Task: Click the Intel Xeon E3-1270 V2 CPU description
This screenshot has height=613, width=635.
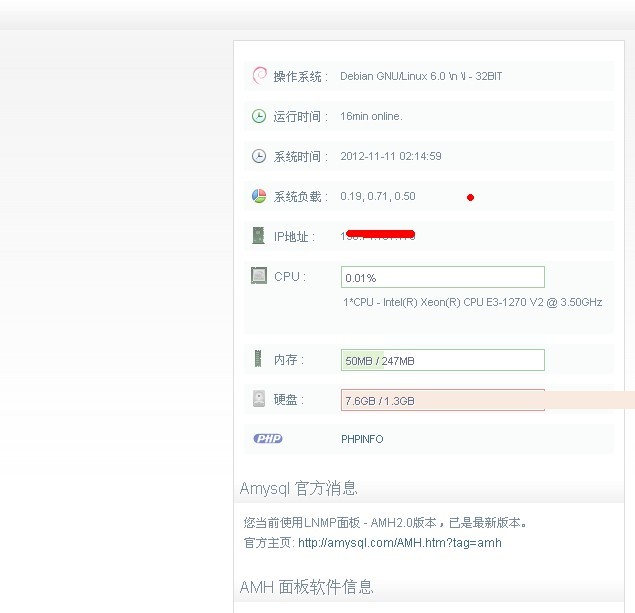Action: [x=472, y=302]
